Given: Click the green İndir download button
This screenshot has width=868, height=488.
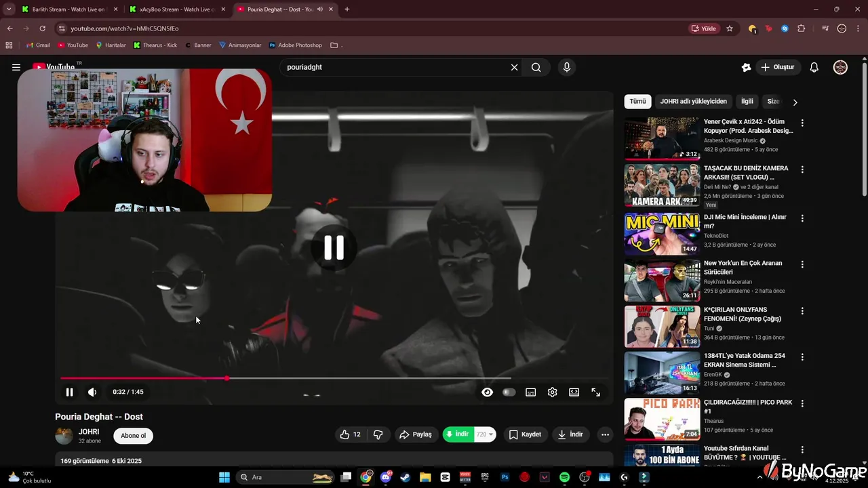Looking at the screenshot, I should click(458, 434).
